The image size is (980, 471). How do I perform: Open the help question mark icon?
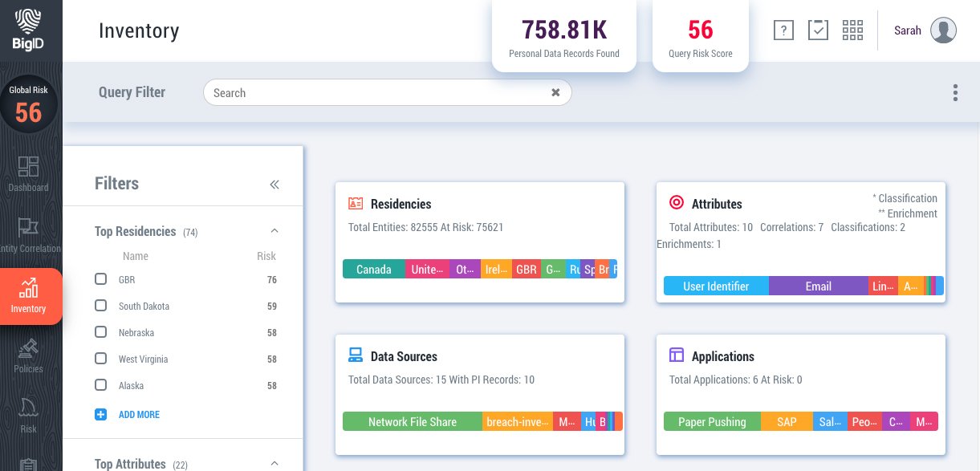click(783, 30)
